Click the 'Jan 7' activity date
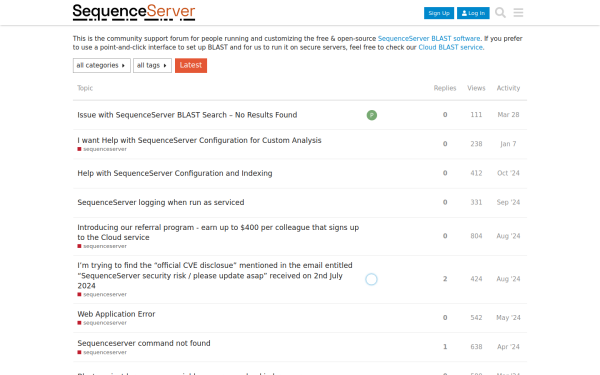This screenshot has height=375, width=600. click(x=509, y=144)
